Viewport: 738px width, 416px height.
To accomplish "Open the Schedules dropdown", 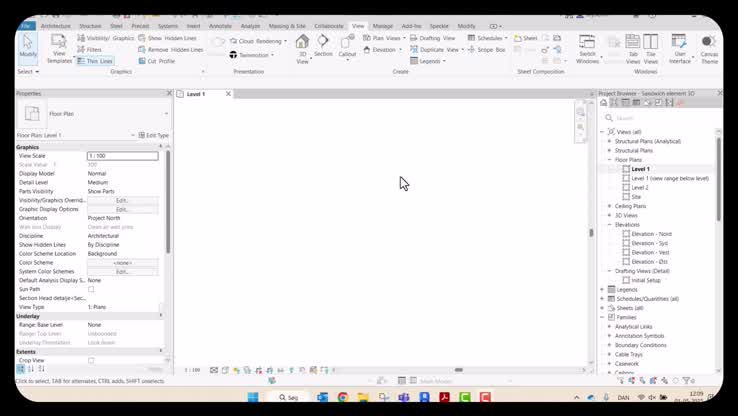I will [x=488, y=38].
